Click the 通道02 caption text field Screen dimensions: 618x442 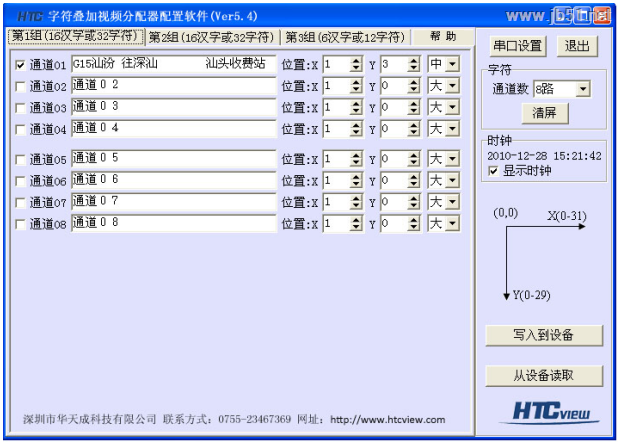(x=174, y=86)
